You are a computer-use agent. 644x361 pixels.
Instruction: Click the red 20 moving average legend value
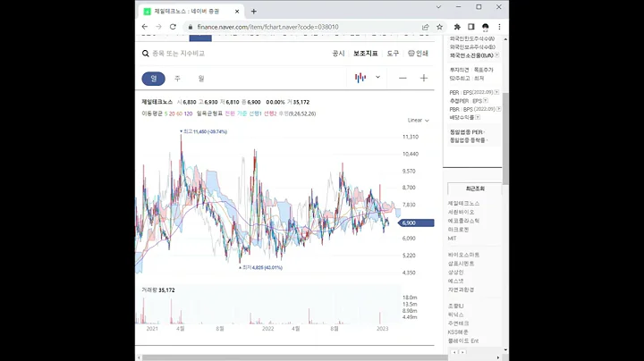coord(172,113)
